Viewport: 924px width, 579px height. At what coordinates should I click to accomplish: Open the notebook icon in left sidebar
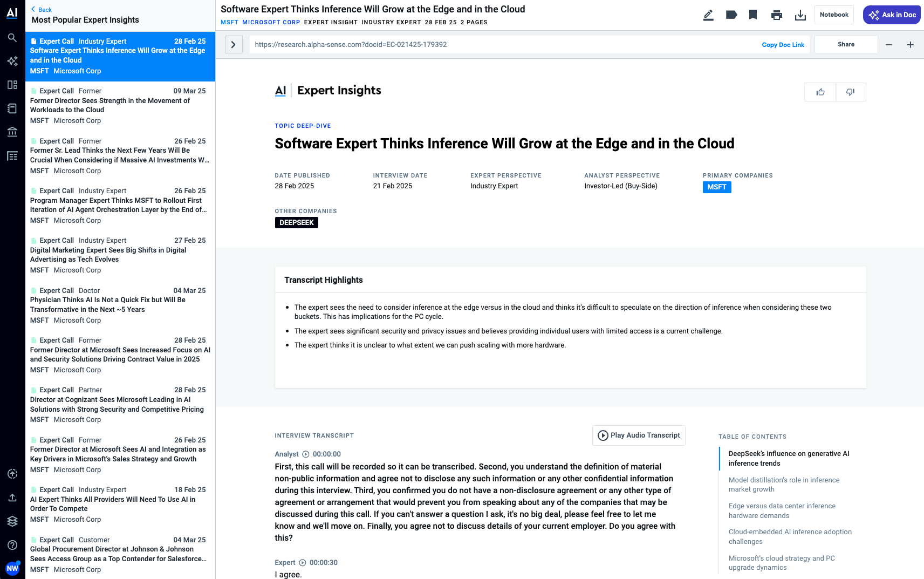[12, 108]
